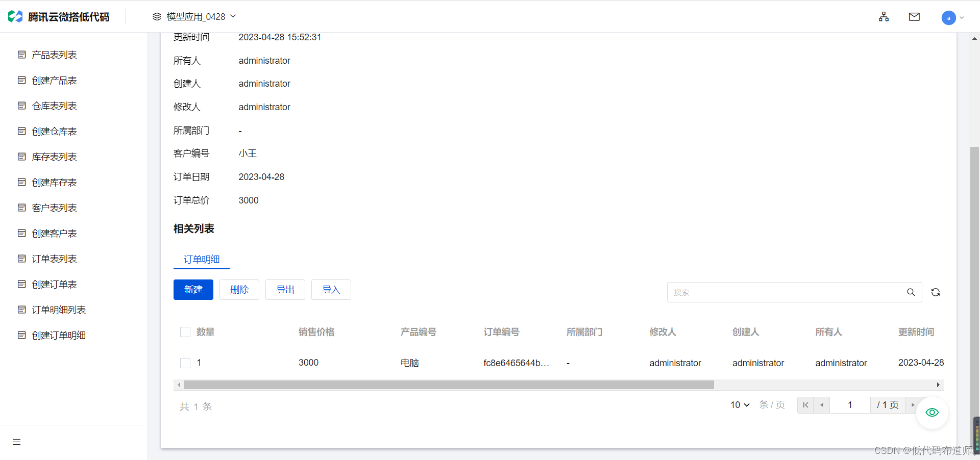Open 创建仓库表 menu item
Screen dimensions: 980x460
coord(54,131)
